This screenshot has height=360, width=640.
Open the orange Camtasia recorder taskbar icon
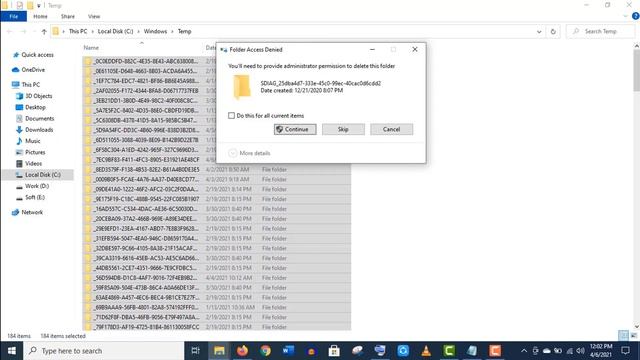pos(495,351)
